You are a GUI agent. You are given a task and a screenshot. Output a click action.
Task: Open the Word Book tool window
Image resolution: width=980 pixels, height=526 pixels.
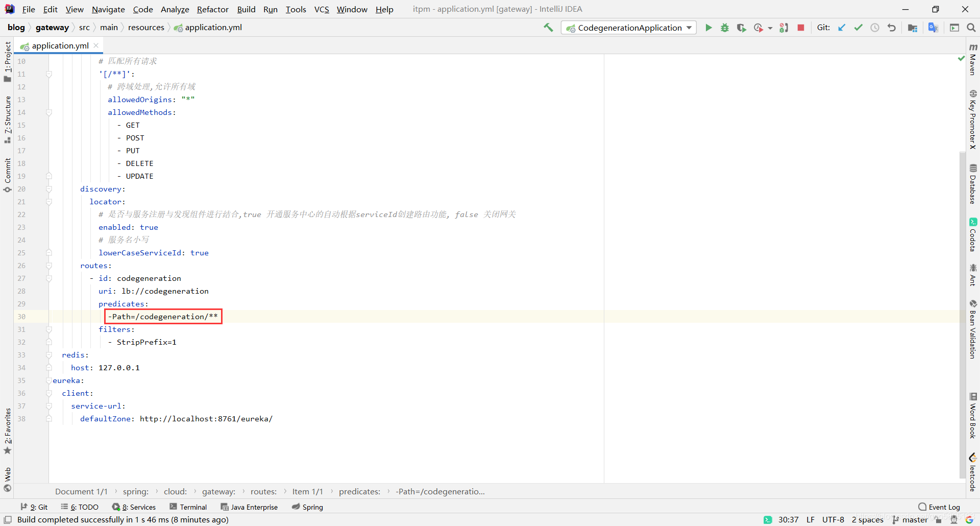[973, 416]
